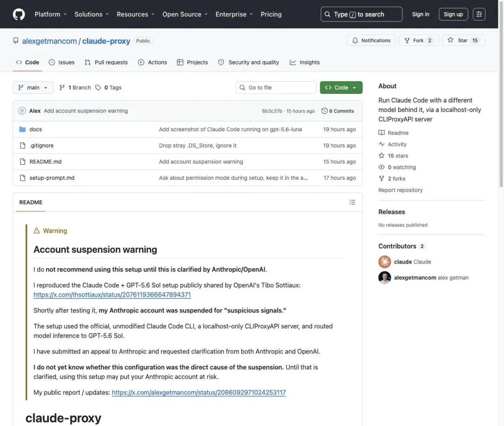This screenshot has height=426, width=504.
Task: Click the Go to file search icon
Action: pos(242,87)
